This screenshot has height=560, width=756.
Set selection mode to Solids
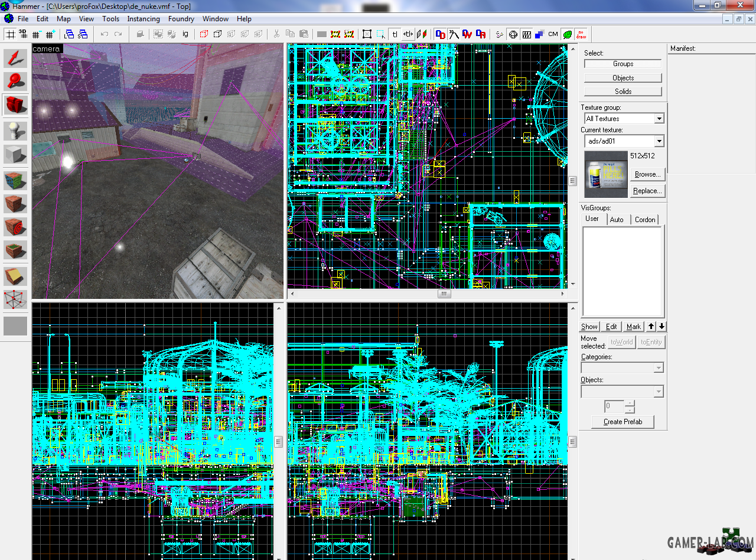pos(623,92)
